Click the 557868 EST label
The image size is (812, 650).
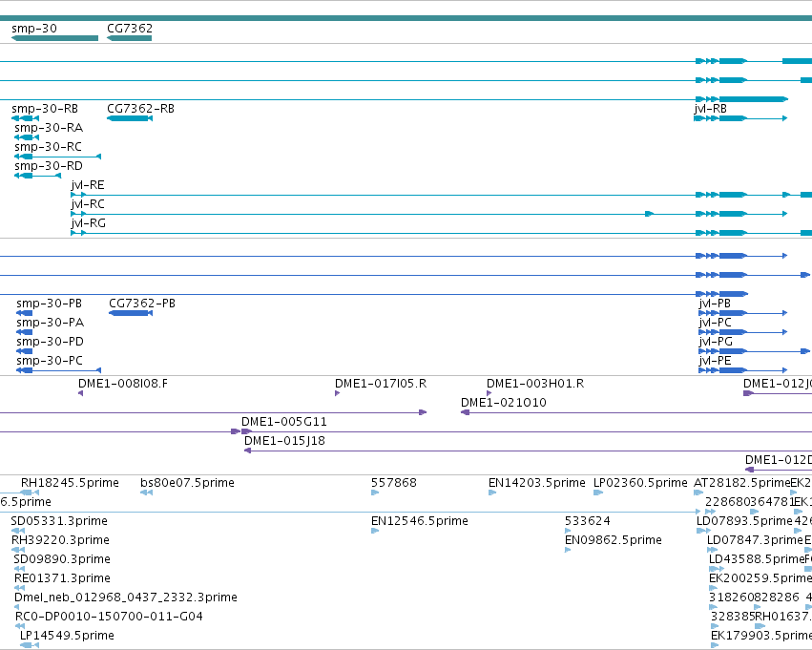point(393,483)
